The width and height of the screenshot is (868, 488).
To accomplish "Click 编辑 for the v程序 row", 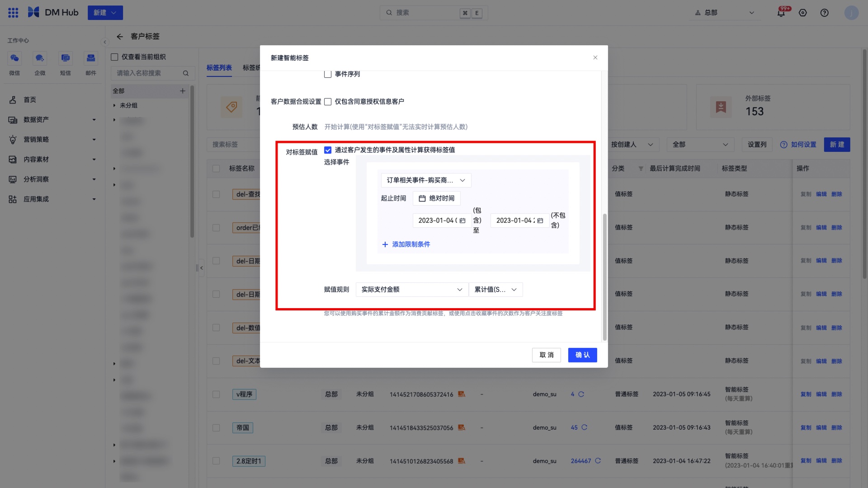I will [821, 394].
